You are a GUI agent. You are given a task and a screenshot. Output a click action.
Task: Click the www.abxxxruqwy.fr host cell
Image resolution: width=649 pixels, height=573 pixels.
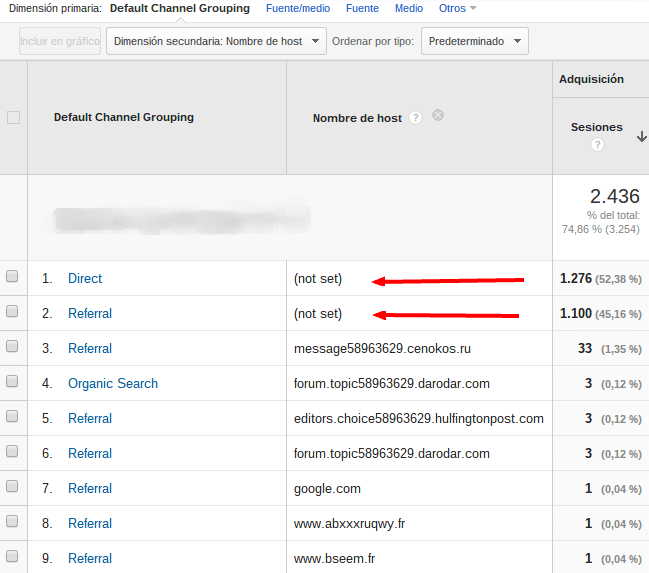tap(349, 524)
